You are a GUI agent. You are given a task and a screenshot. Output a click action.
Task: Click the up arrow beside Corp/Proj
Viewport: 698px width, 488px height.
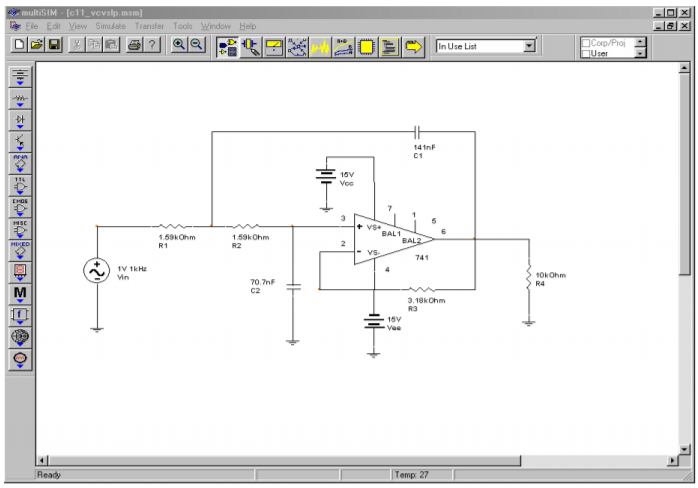pyautogui.click(x=641, y=41)
